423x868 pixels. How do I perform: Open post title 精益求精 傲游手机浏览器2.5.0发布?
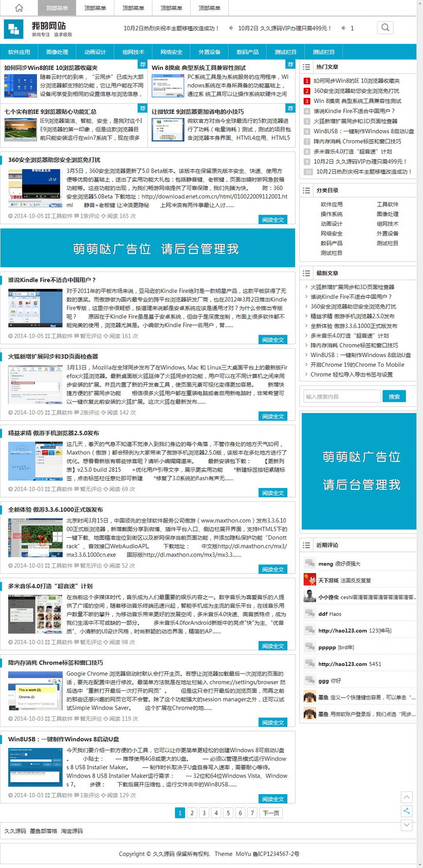pyautogui.click(x=53, y=433)
